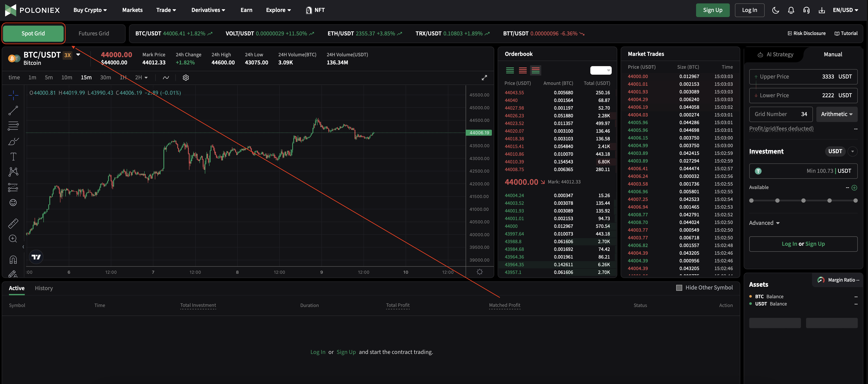Toggle dark mode moon icon
Screen dimensions: 868x384
pyautogui.click(x=775, y=10)
